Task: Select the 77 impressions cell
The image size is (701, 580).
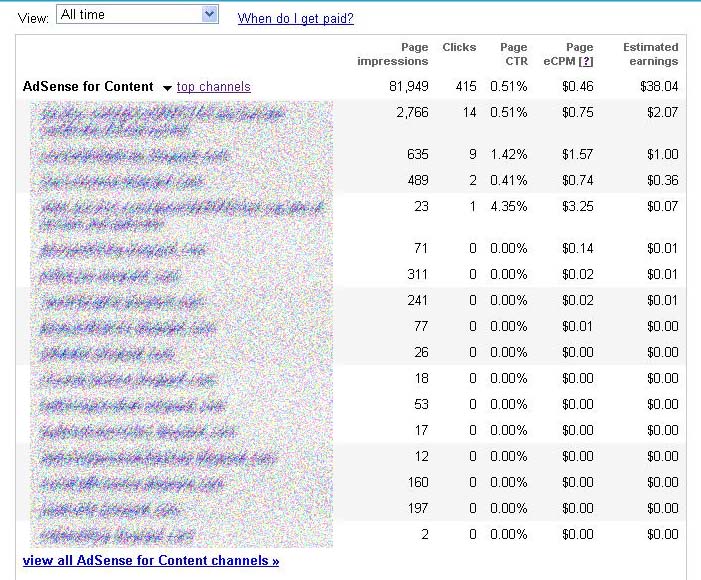Action: click(421, 326)
